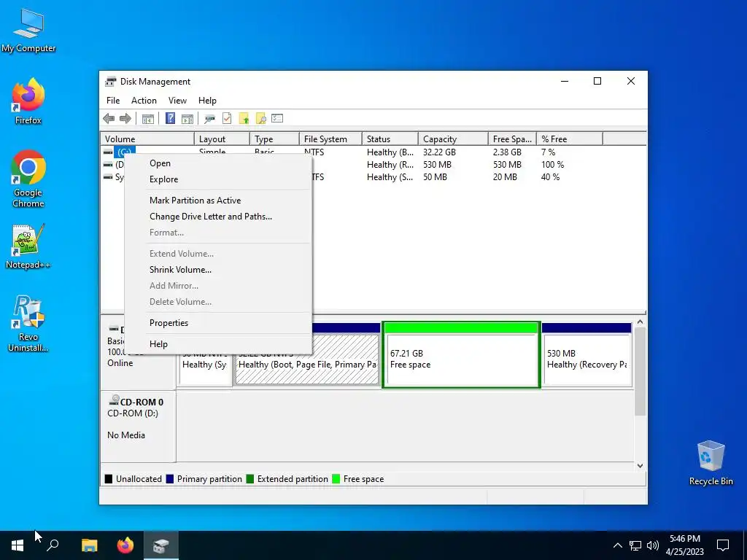Sort by the Capacity column header
Image resolution: width=747 pixels, height=560 pixels.
(453, 139)
